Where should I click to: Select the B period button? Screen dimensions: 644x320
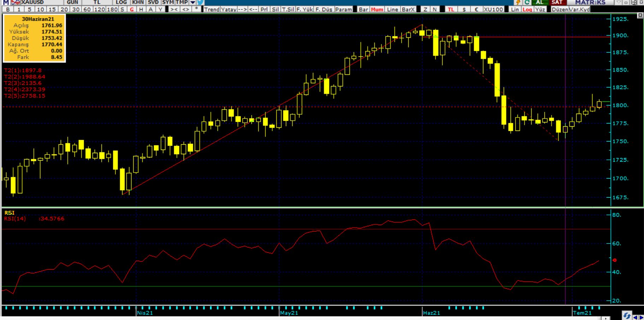pos(8,10)
